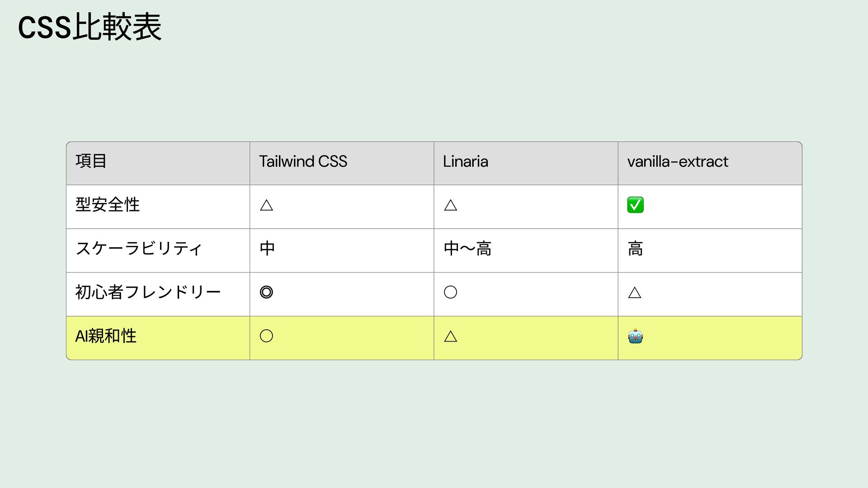Image resolution: width=868 pixels, height=488 pixels.
Task: Click Linaria triangle in 型安全性 row
Action: pyautogui.click(x=450, y=206)
